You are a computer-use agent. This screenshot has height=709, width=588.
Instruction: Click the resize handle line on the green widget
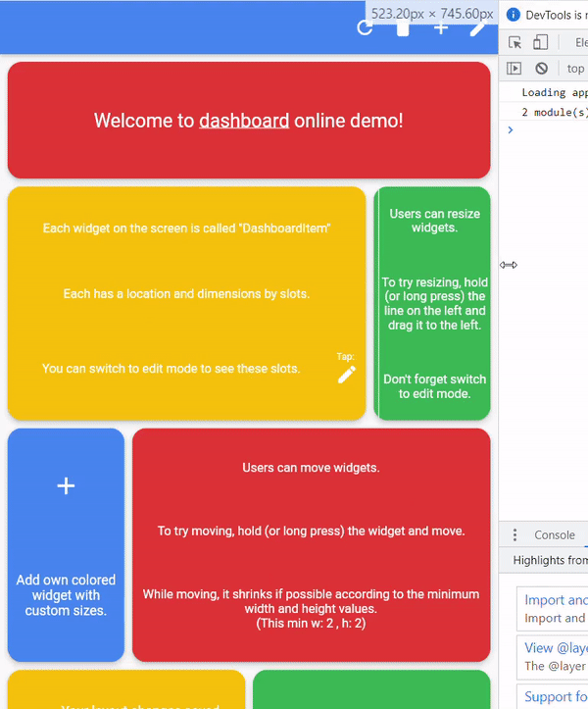375,304
